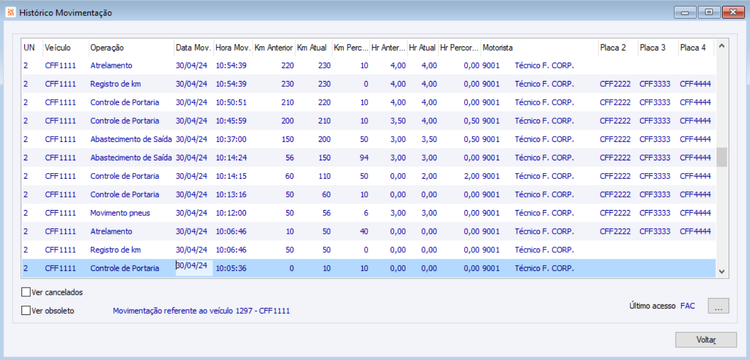Click Técnico F. CORP. in the 10:12:00 row
Image resolution: width=750 pixels, height=360 pixels.
point(544,213)
